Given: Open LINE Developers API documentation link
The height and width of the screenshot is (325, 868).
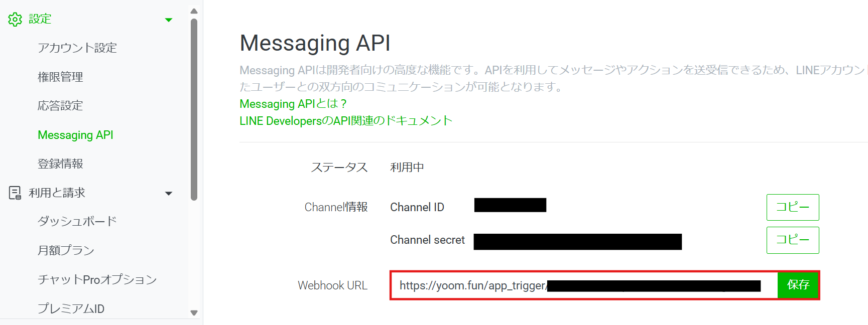Looking at the screenshot, I should pos(346,121).
